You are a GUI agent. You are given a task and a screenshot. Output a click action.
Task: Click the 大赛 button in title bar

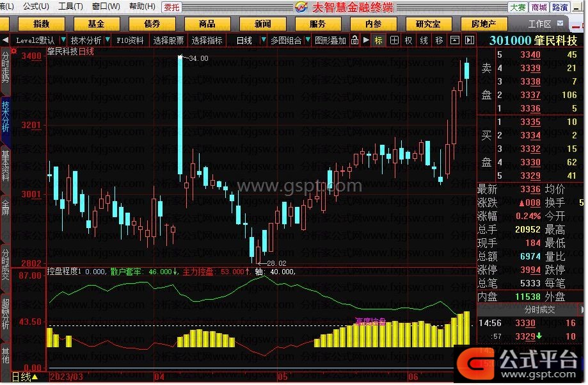click(518, 7)
